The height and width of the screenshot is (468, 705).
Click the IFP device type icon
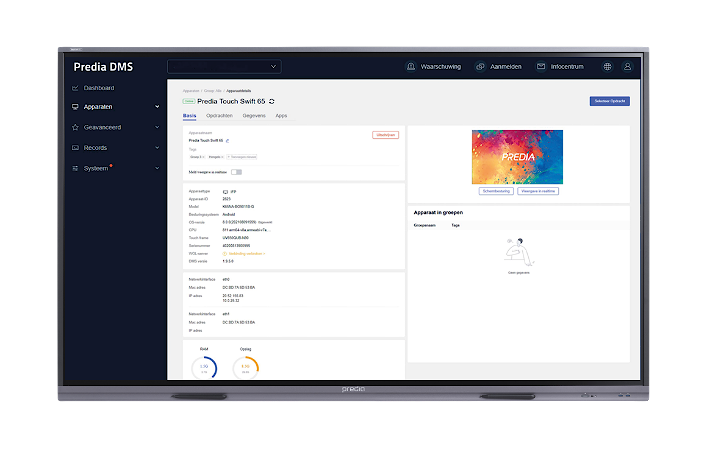[225, 192]
